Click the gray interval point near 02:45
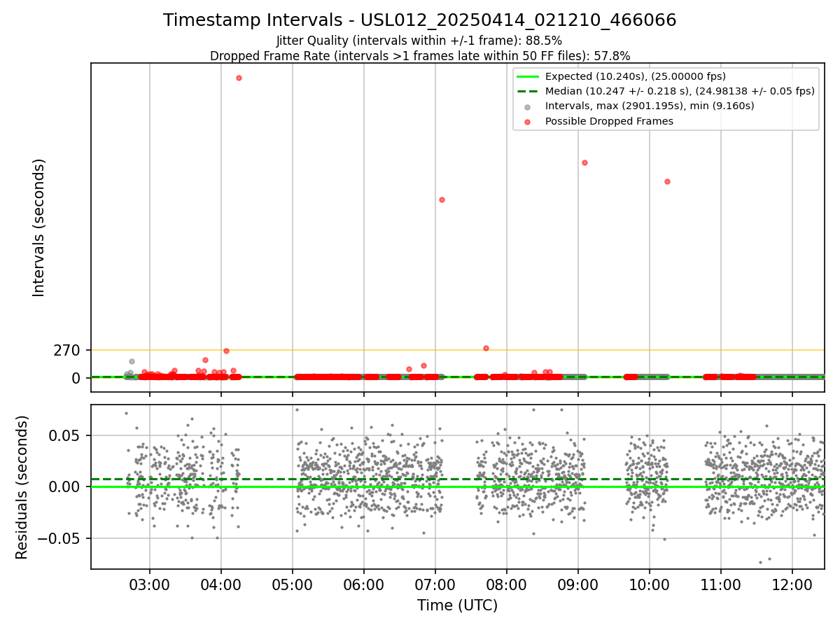This screenshot has height=630, width=840. (x=132, y=361)
